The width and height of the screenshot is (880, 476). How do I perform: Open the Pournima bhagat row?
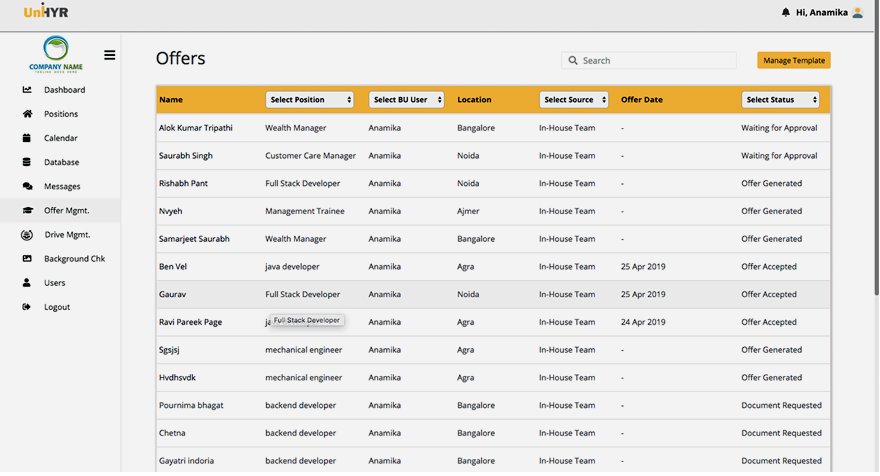tap(493, 405)
